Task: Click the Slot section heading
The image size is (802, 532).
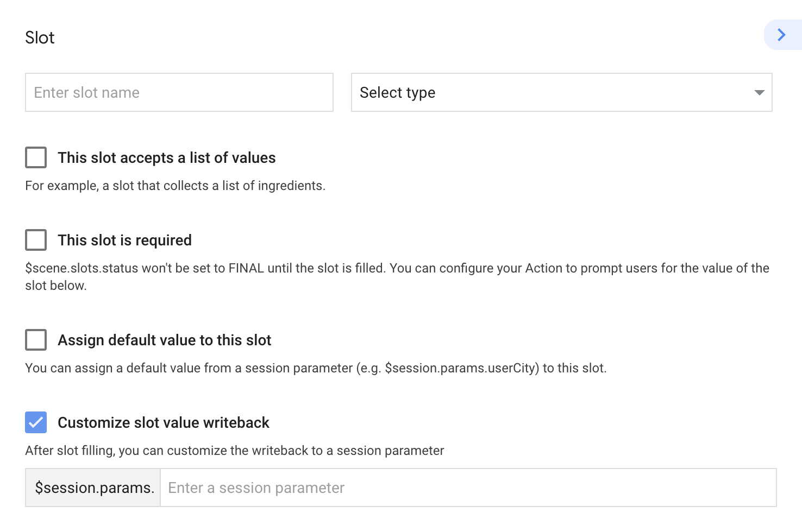Action: pos(40,37)
